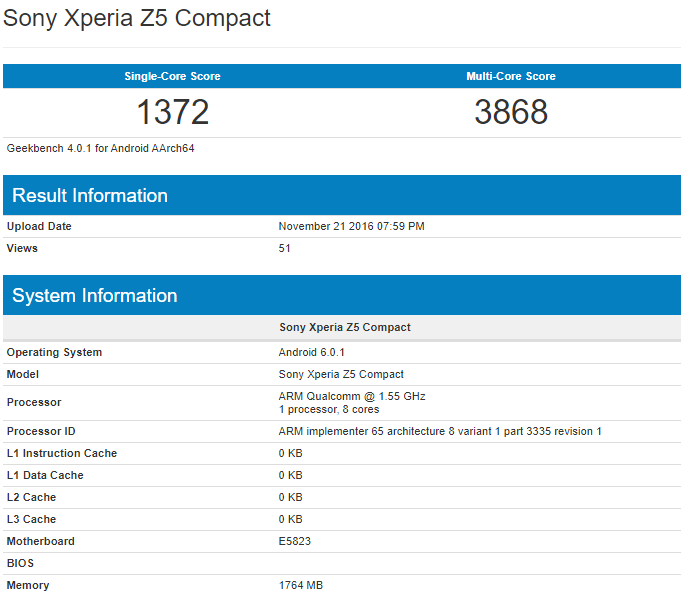Click the page title Sony Xperia Z5 Compact
Screen dimensions: 692x596
136,19
